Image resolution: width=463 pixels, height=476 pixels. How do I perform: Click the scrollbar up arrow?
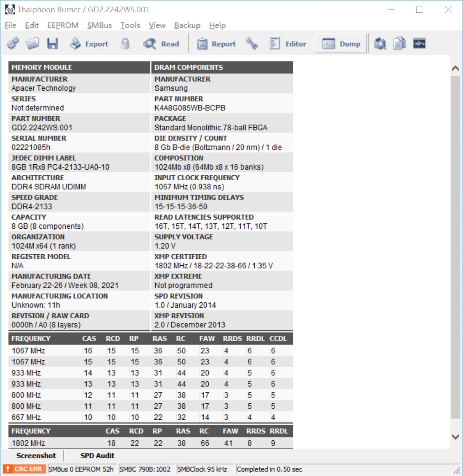point(455,68)
